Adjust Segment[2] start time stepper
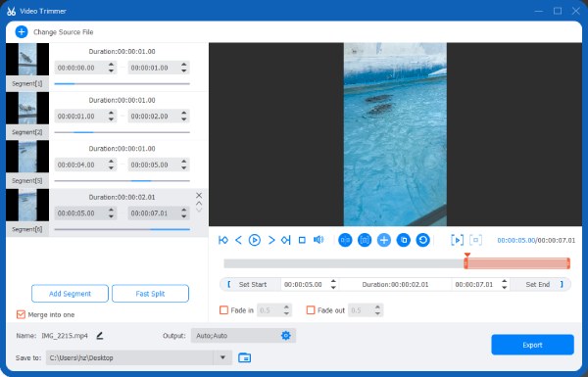 111,117
